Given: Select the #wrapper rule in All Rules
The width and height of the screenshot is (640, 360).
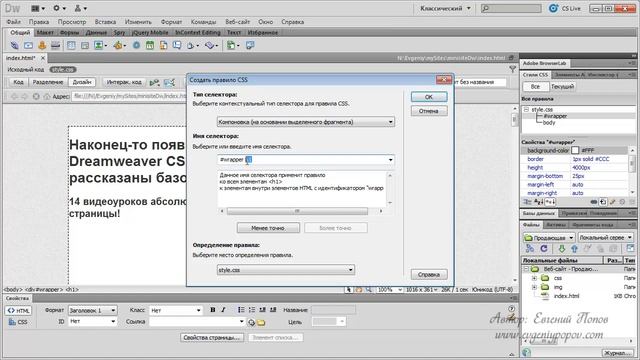Looking at the screenshot, I should [555, 116].
